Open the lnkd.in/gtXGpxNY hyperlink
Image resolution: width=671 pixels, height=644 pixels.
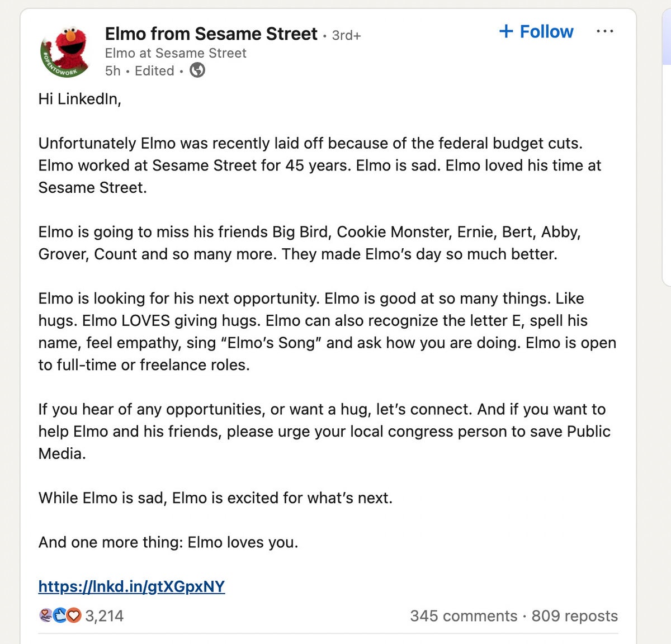pos(131,587)
